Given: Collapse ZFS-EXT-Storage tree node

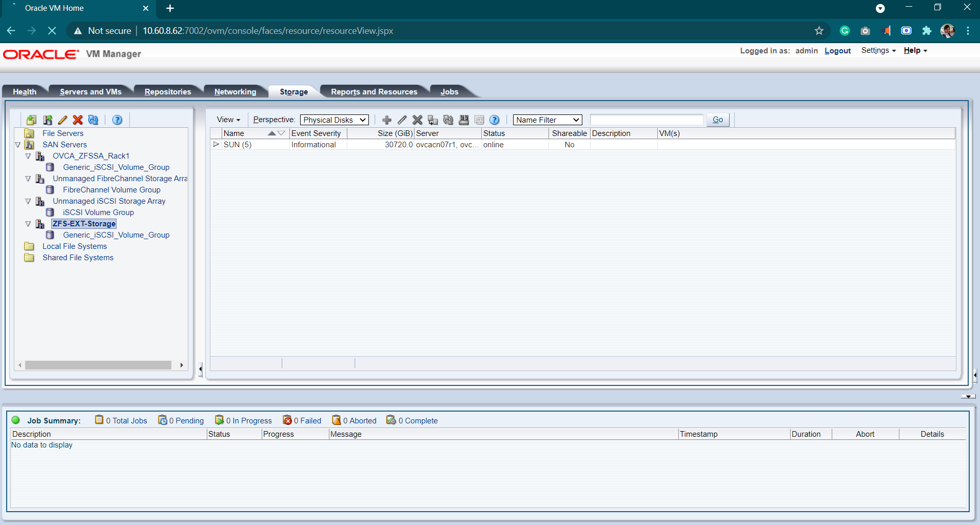Looking at the screenshot, I should (x=28, y=224).
